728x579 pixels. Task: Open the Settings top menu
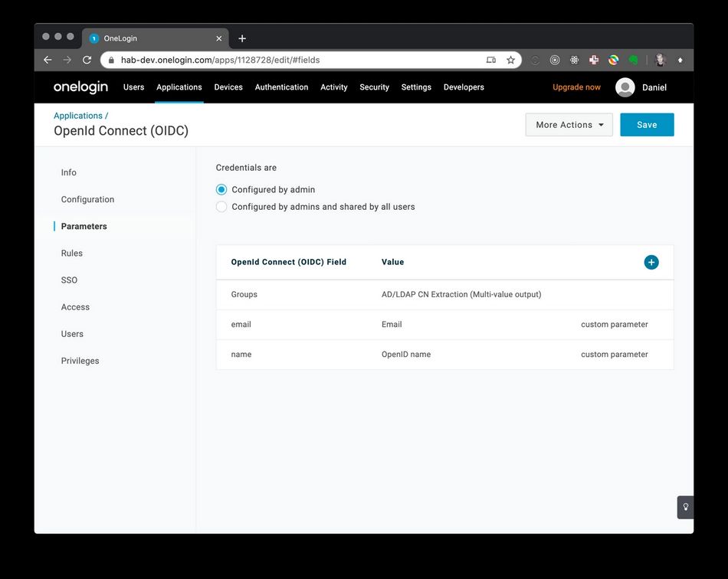416,87
